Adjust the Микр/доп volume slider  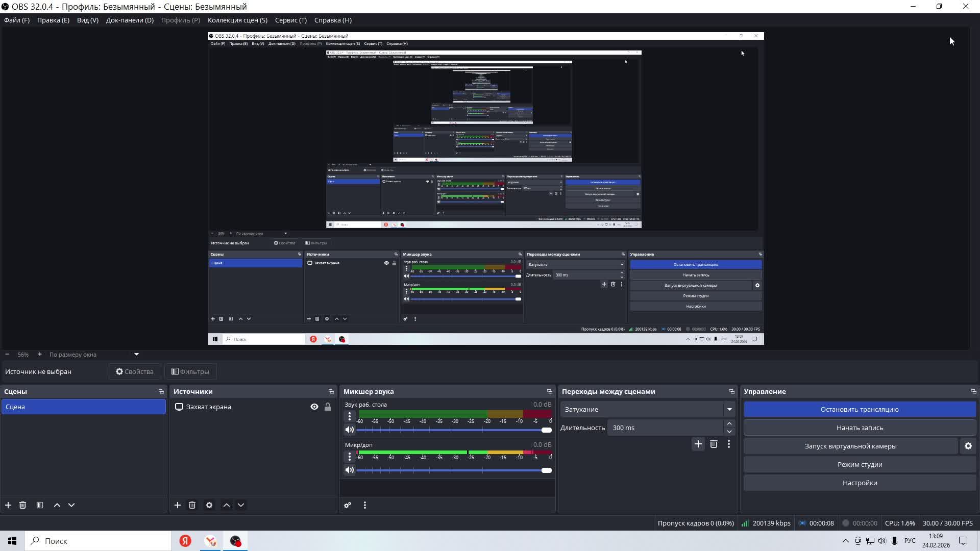tap(546, 470)
